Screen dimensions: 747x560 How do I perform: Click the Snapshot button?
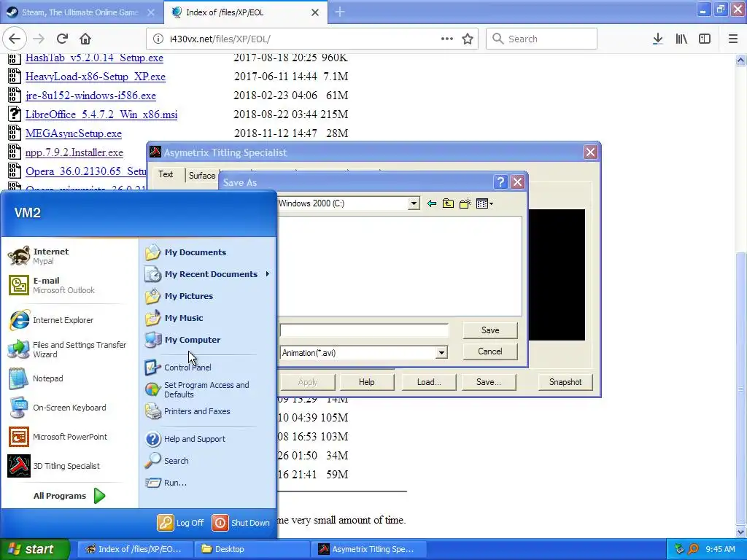565,382
